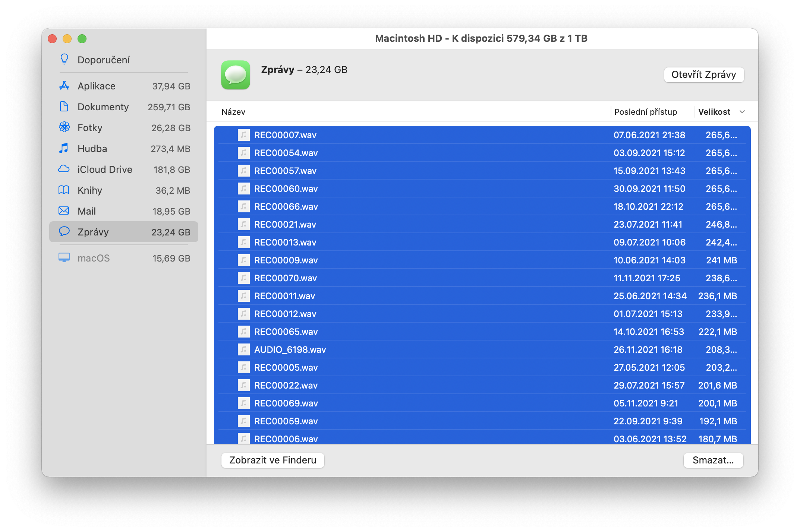Click the Dokumenty document icon
This screenshot has height=532, width=800.
(64, 107)
